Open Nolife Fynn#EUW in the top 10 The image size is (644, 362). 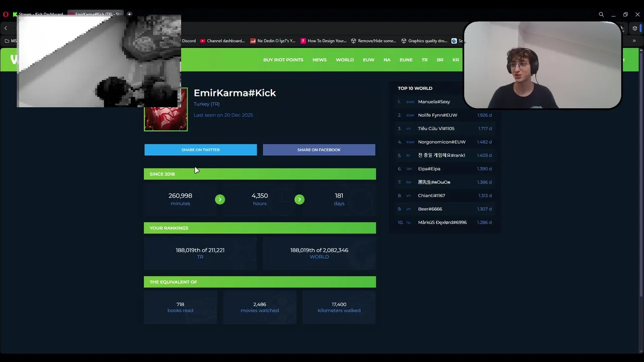438,115
